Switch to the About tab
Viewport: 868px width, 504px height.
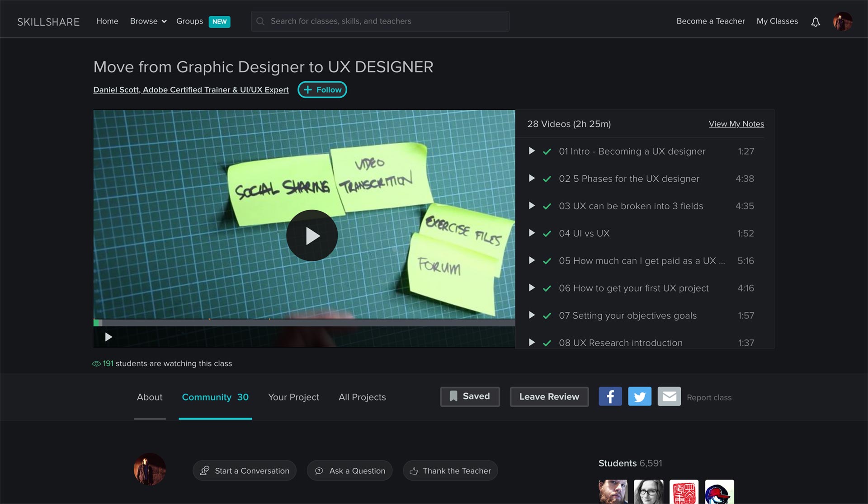[x=150, y=397]
